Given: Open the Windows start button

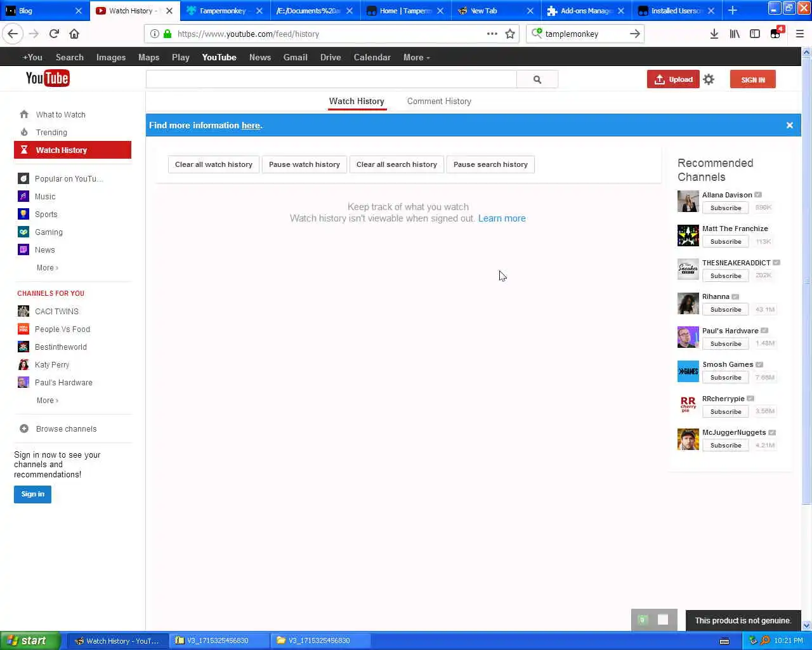Looking at the screenshot, I should point(30,640).
